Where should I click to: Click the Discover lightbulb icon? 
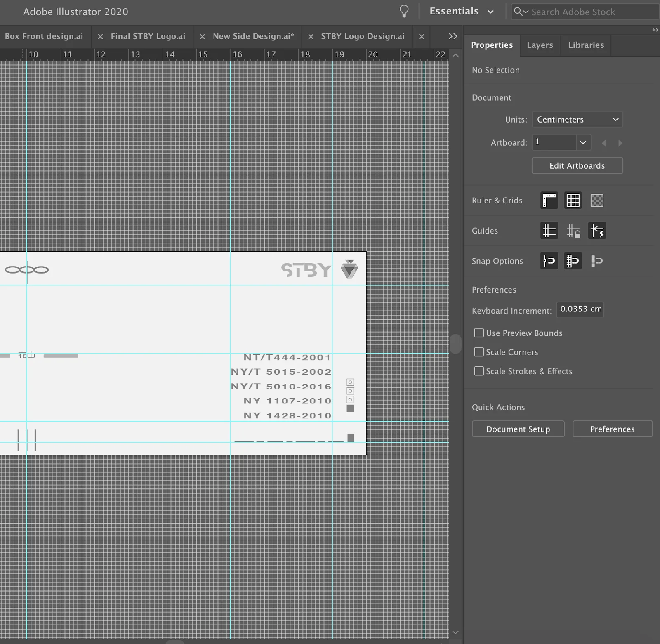pos(404,11)
